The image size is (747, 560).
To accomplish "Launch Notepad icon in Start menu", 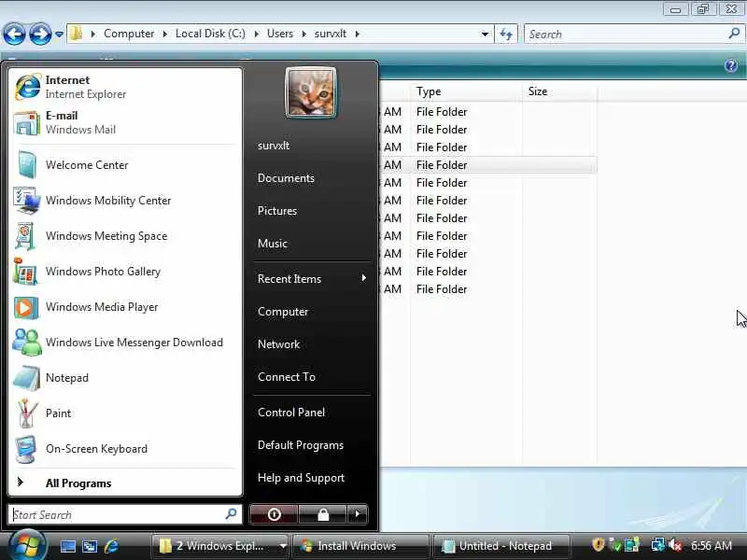I will click(26, 378).
